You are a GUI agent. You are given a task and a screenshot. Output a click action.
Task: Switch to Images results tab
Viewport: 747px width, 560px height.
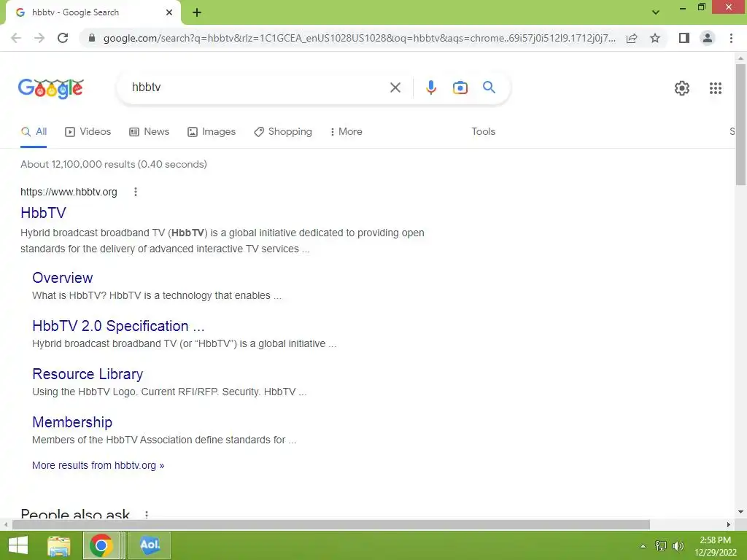(x=212, y=131)
